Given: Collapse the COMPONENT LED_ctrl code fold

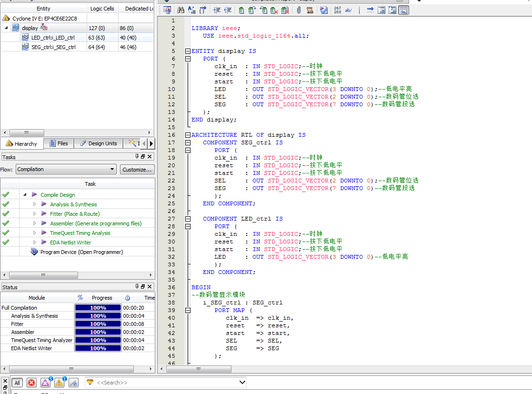Looking at the screenshot, I should point(188,219).
